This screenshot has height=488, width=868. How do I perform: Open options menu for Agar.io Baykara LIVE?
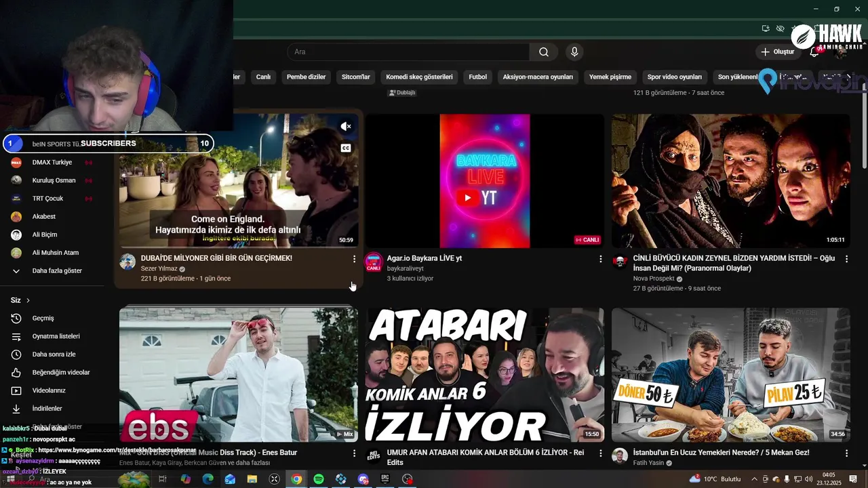click(600, 259)
